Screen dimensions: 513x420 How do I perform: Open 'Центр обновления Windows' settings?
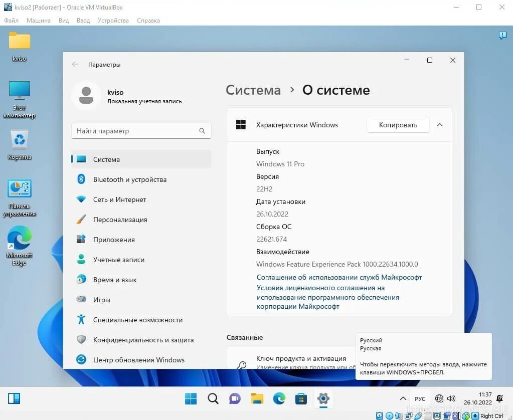[141, 360]
